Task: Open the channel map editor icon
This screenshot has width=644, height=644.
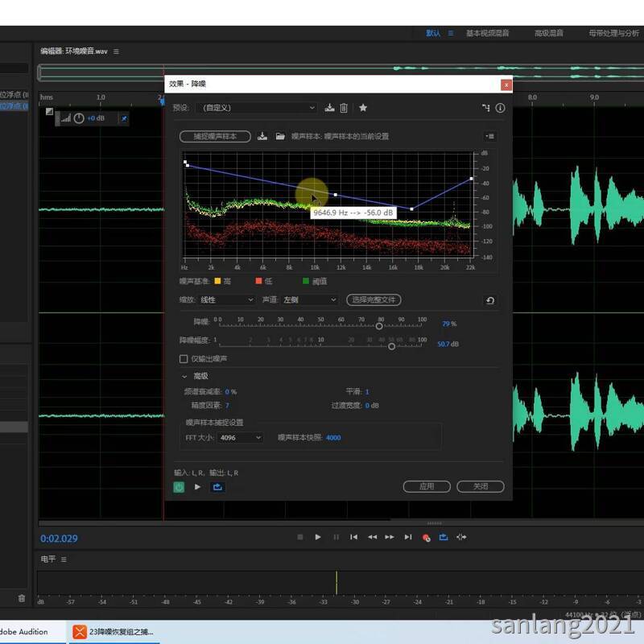Action: coord(486,108)
